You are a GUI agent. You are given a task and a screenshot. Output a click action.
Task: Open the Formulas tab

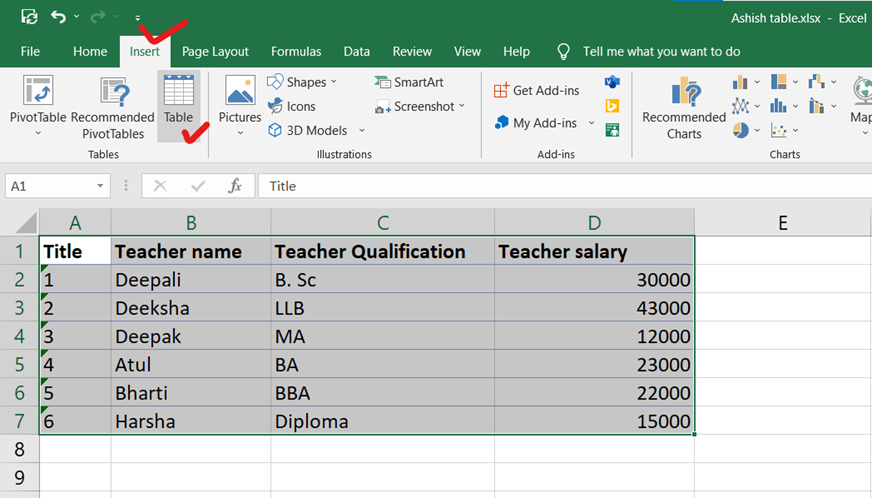pyautogui.click(x=296, y=51)
